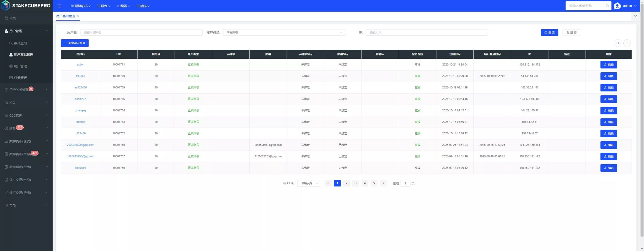Click the STAKECUBEPRO logo

tap(26, 6)
